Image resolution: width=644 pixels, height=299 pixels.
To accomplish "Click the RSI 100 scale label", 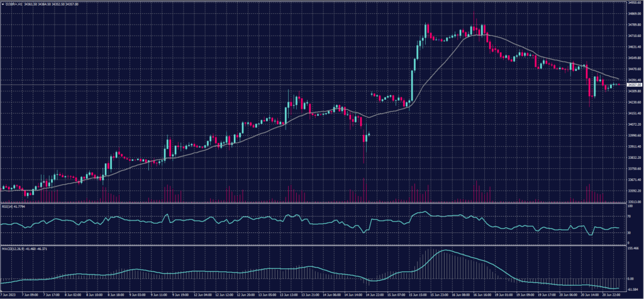I will (x=630, y=205).
